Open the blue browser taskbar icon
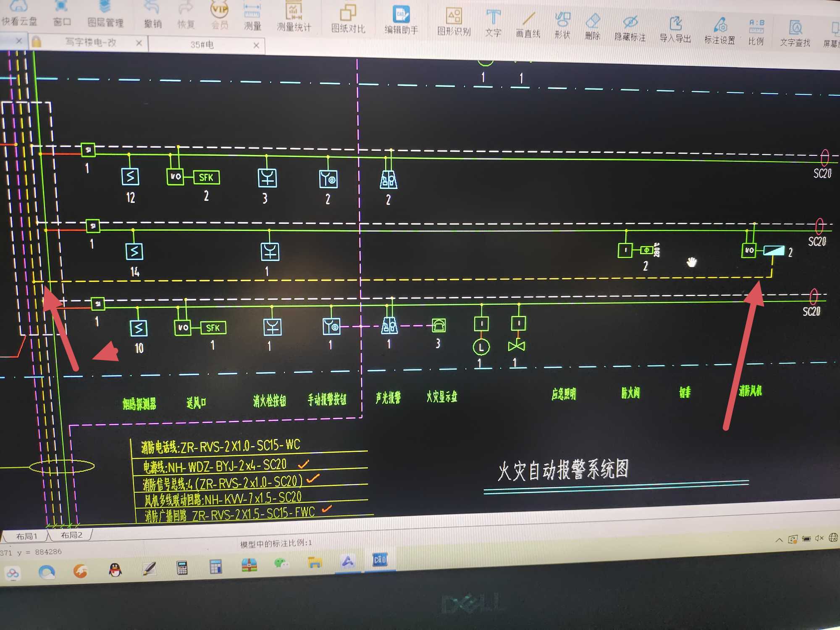The height and width of the screenshot is (630, 840). pos(47,572)
